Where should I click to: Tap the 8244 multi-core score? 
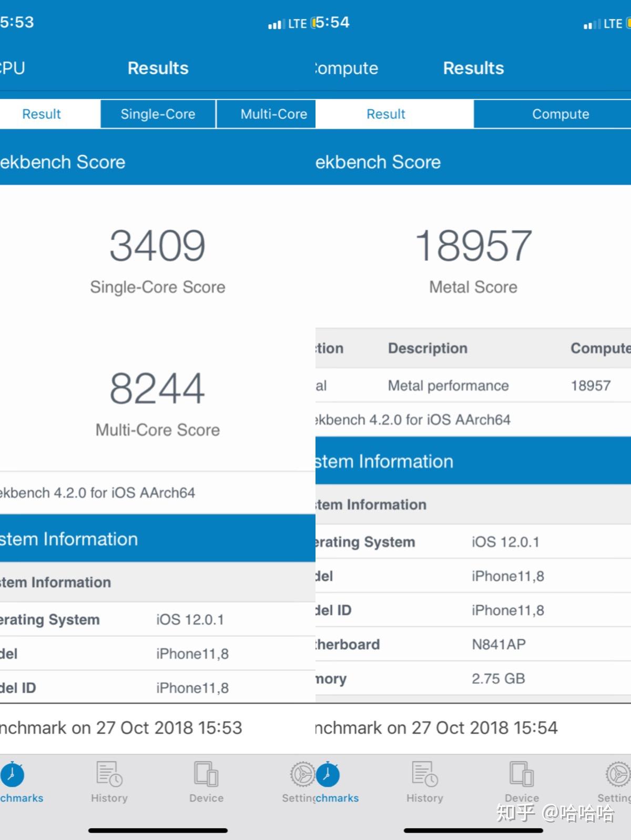tap(158, 388)
